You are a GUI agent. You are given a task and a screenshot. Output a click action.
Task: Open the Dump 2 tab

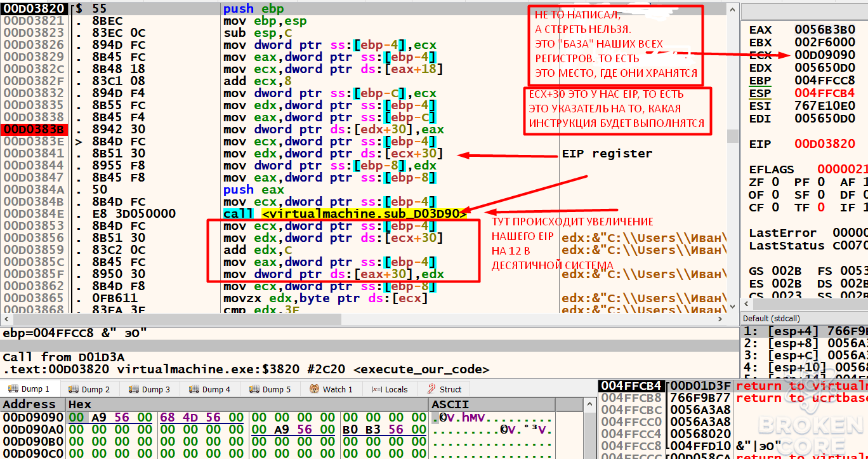coord(89,389)
